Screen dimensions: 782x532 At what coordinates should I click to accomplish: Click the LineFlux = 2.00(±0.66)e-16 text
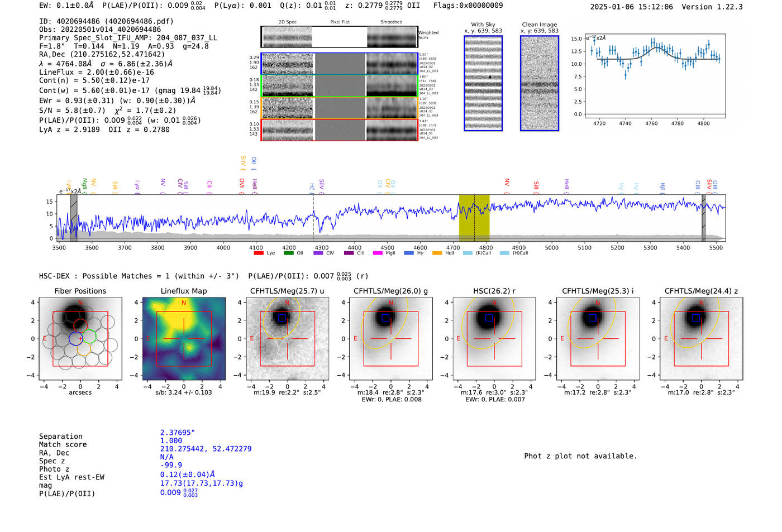coord(97,72)
